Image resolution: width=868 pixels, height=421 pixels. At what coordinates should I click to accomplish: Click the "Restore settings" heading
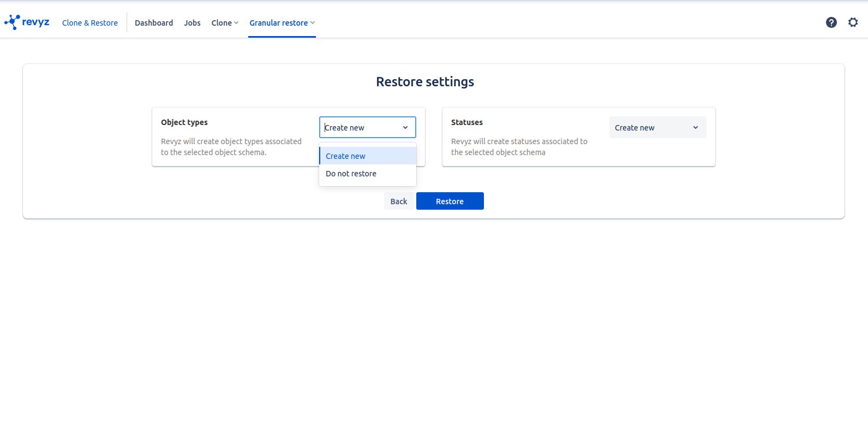click(x=425, y=82)
